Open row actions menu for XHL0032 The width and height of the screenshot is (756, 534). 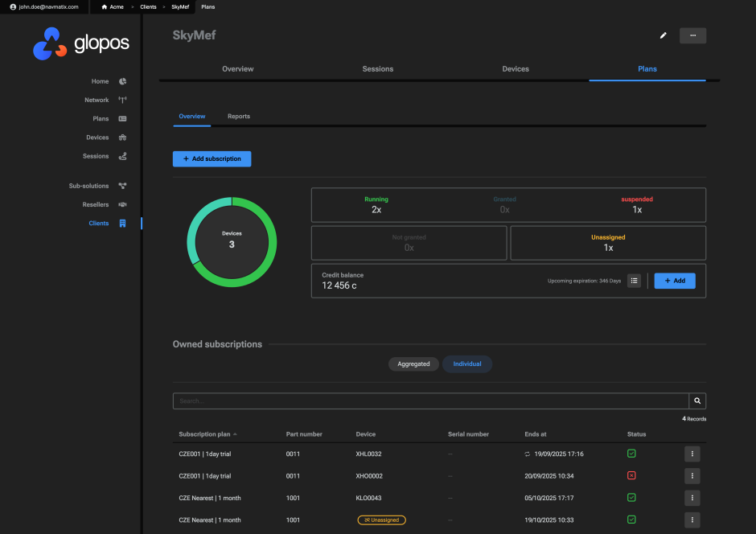[x=692, y=454]
